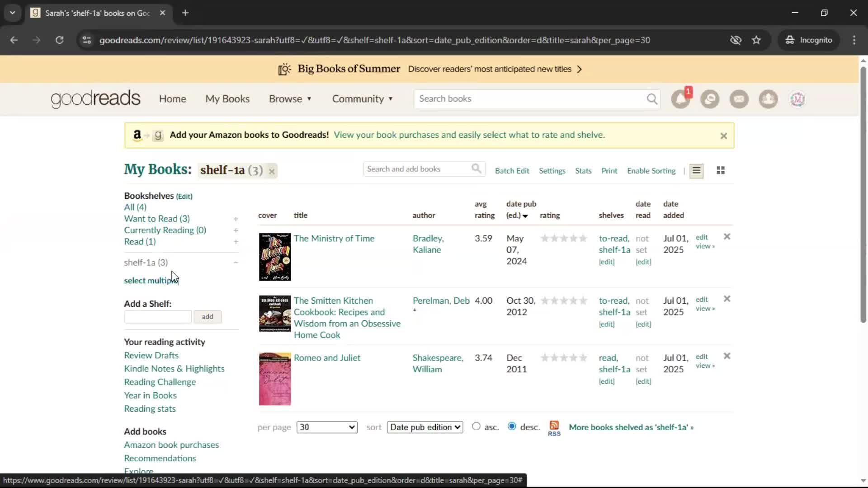Rate Romeo and Juliet one star

pos(545,357)
